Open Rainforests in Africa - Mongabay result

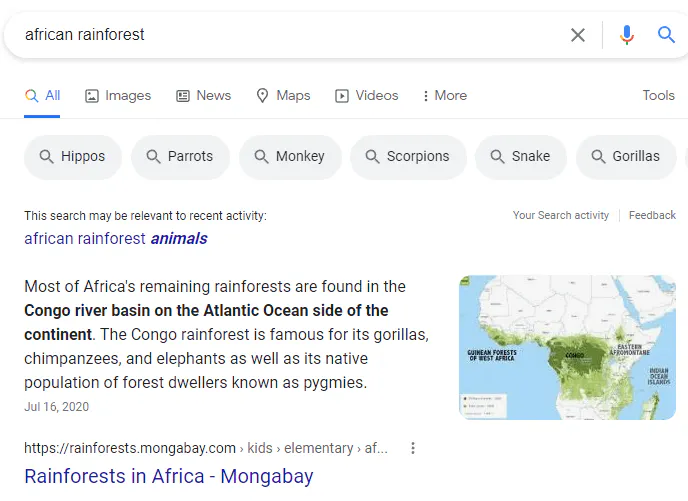pos(168,476)
